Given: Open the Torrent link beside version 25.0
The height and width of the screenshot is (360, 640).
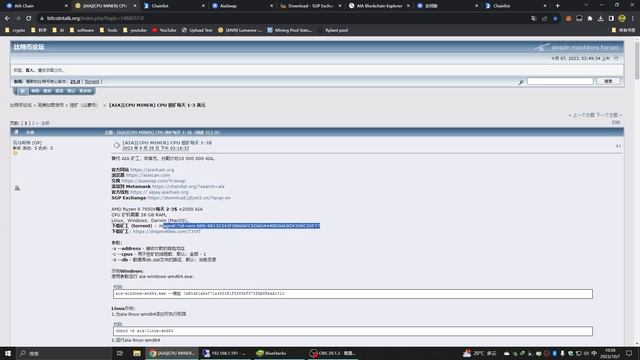Looking at the screenshot, I should click(x=92, y=82).
